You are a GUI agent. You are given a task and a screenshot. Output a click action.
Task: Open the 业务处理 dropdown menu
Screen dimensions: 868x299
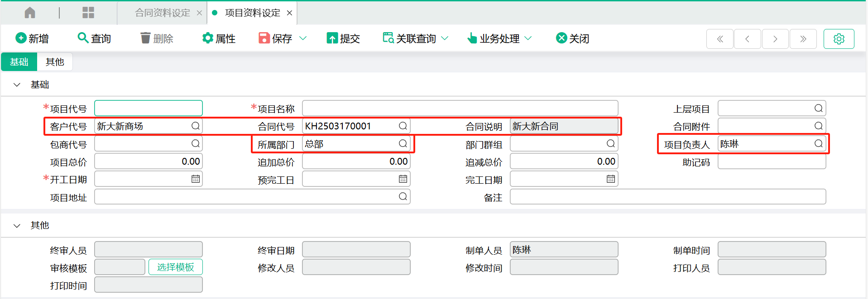tap(528, 38)
